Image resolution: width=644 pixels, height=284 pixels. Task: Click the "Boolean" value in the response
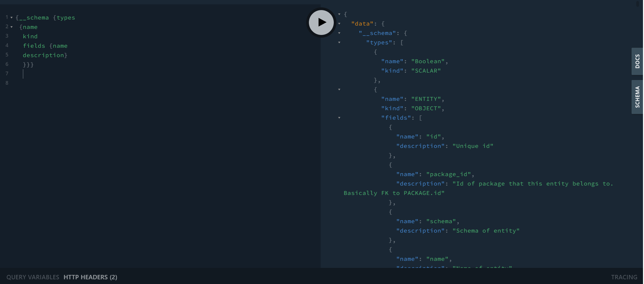pos(428,62)
